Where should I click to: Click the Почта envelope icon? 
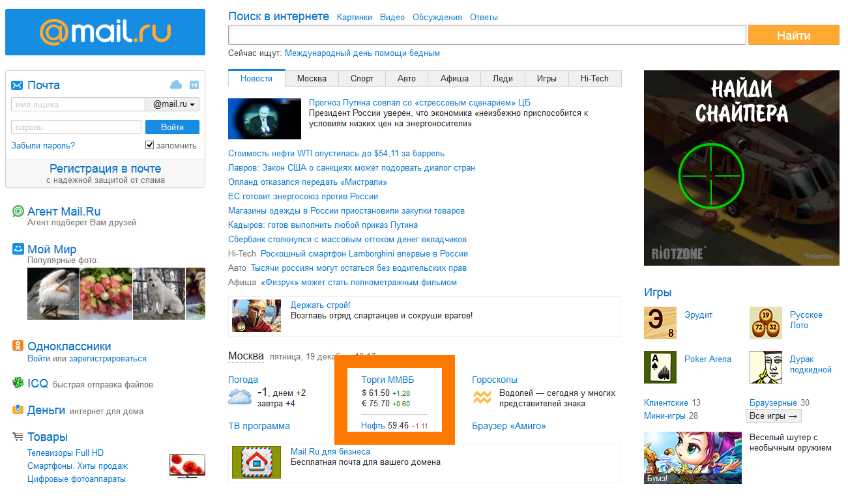click(x=17, y=85)
